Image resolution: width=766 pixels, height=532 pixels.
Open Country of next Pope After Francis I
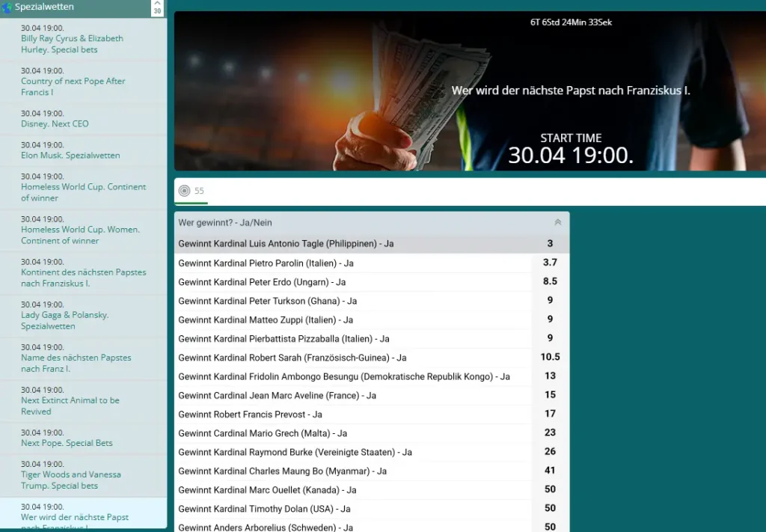tap(83, 82)
